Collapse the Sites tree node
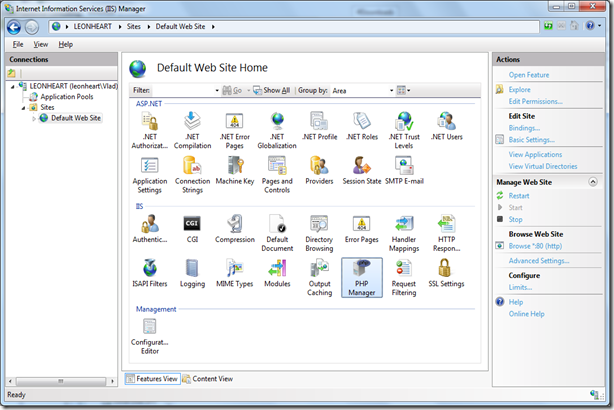Image resolution: width=614 pixels, height=410 pixels. 23,108
